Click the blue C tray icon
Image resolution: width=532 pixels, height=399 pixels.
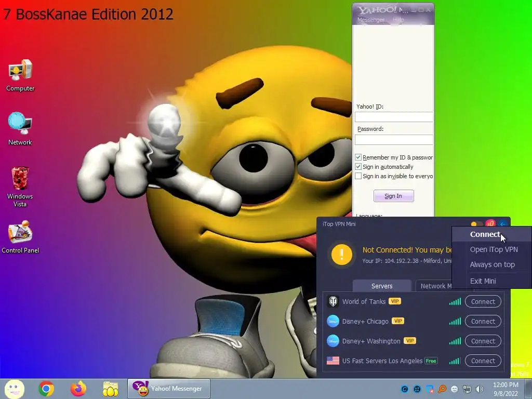404,389
